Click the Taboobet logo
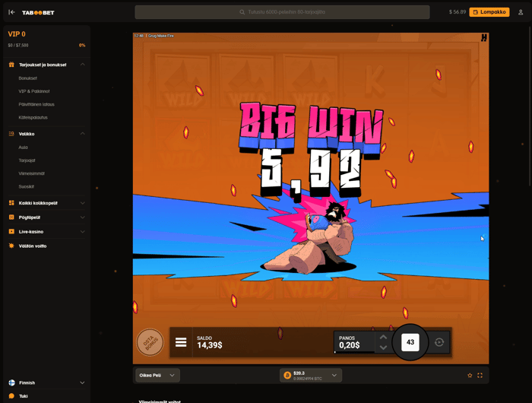 38,13
